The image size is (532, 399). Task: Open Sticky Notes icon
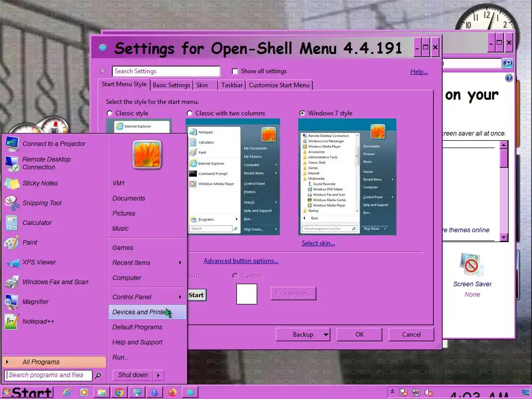pyautogui.click(x=12, y=183)
